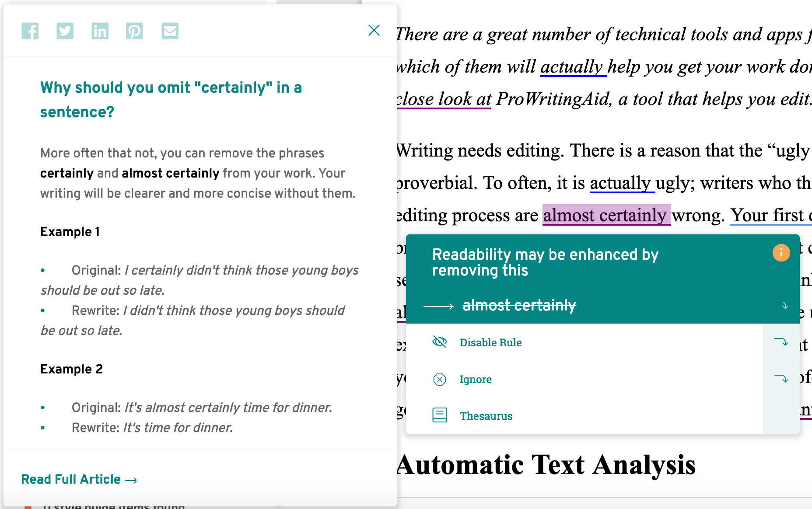
Task: Click bold 'almost certainly' in article intro
Action: 171,173
